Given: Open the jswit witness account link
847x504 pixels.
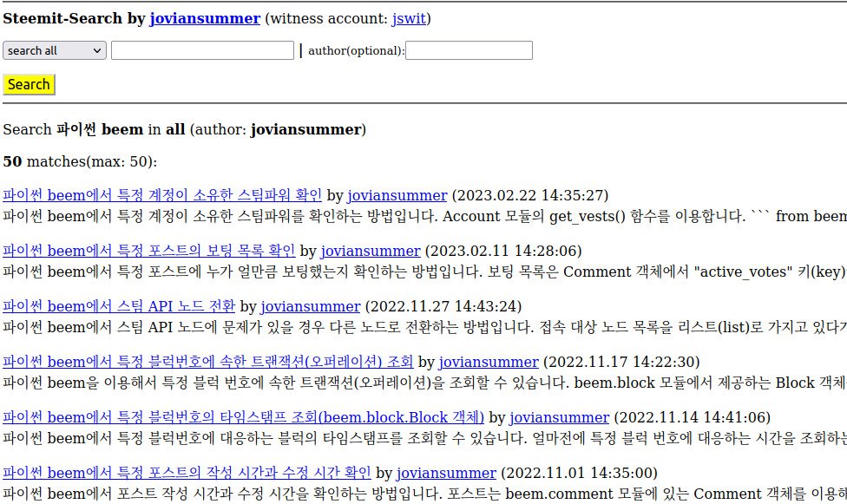Looking at the screenshot, I should 409,18.
